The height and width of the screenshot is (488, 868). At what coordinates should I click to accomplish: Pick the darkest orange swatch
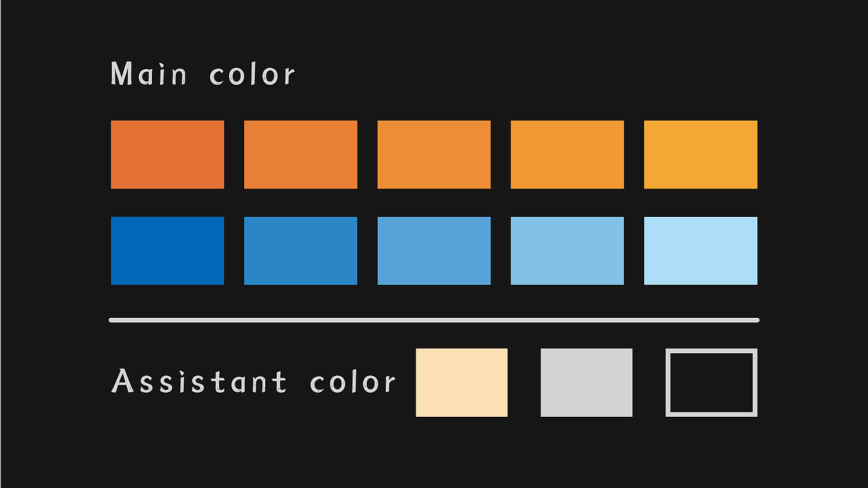point(167,155)
